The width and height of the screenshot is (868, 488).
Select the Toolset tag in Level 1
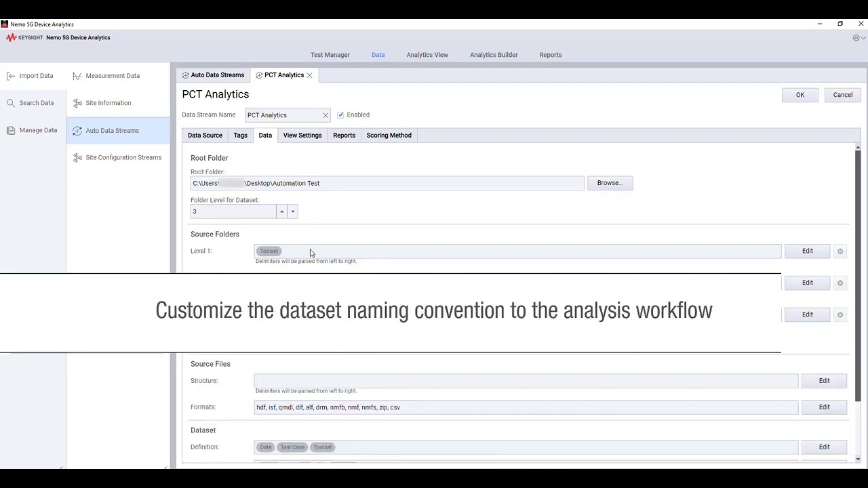pos(269,251)
